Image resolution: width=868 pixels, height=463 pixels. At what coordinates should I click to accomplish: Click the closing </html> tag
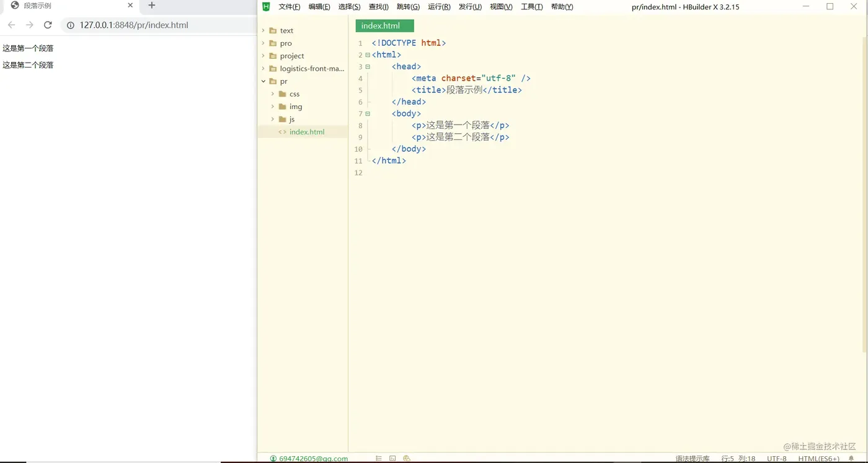pyautogui.click(x=389, y=161)
